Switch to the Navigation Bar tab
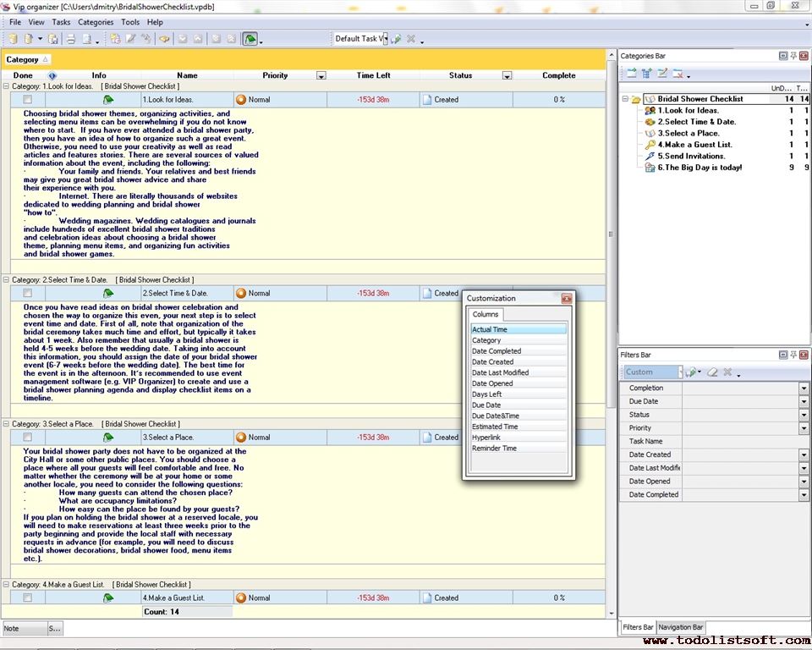The width and height of the screenshot is (812, 650). (x=681, y=627)
